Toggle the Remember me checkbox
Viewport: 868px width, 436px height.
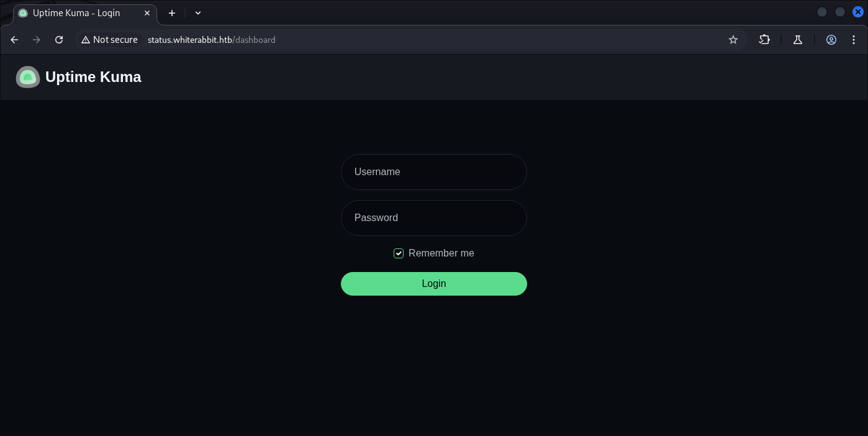[x=399, y=253]
